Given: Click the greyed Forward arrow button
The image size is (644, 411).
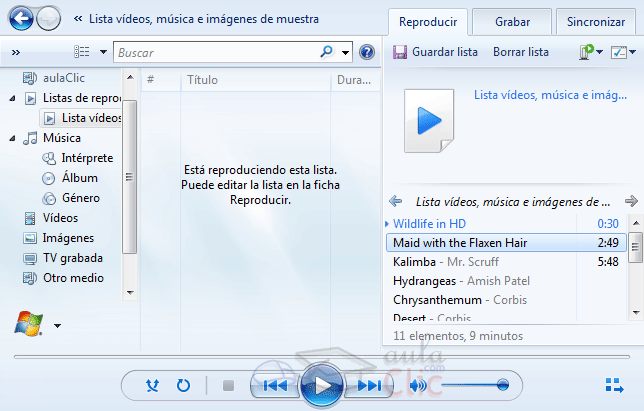Looking at the screenshot, I should pos(48,18).
